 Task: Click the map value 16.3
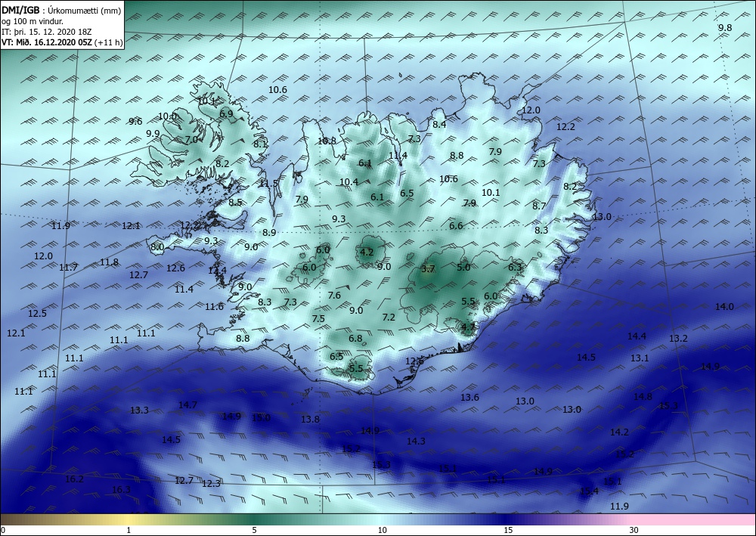121,490
